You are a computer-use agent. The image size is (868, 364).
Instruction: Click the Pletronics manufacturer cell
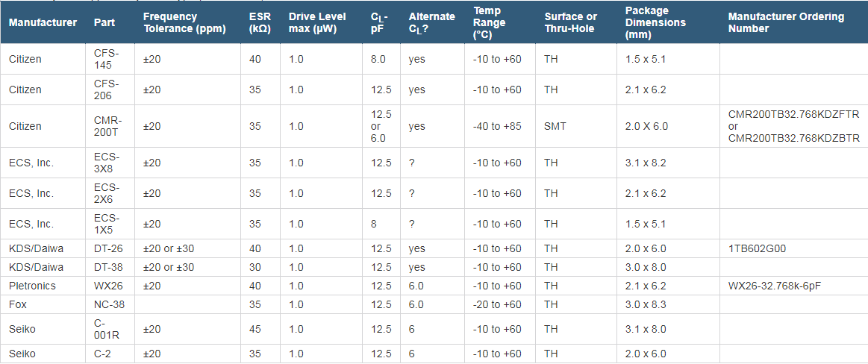[x=32, y=286]
